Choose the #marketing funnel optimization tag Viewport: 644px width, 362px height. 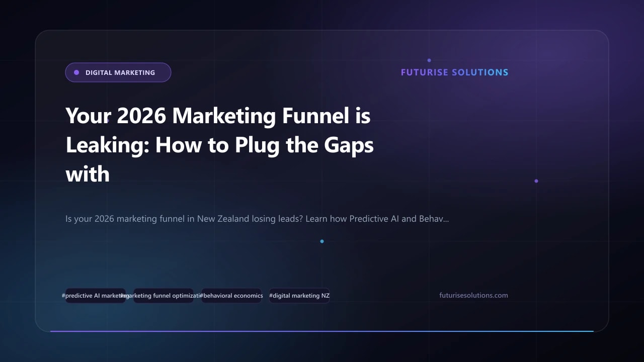tap(164, 296)
